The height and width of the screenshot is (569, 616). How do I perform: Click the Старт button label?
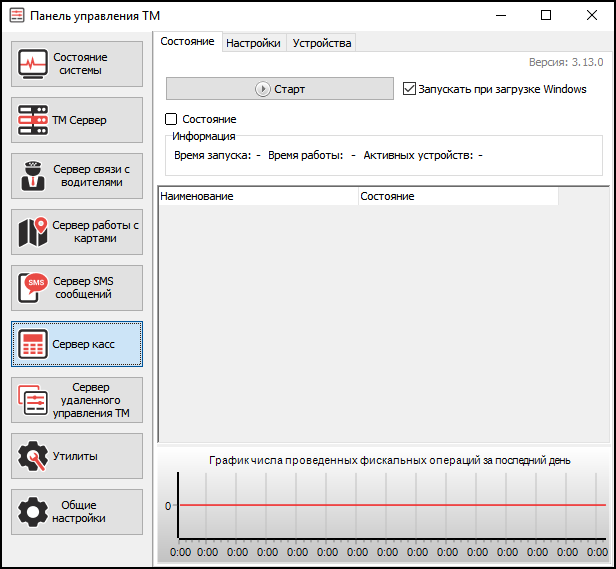(290, 89)
